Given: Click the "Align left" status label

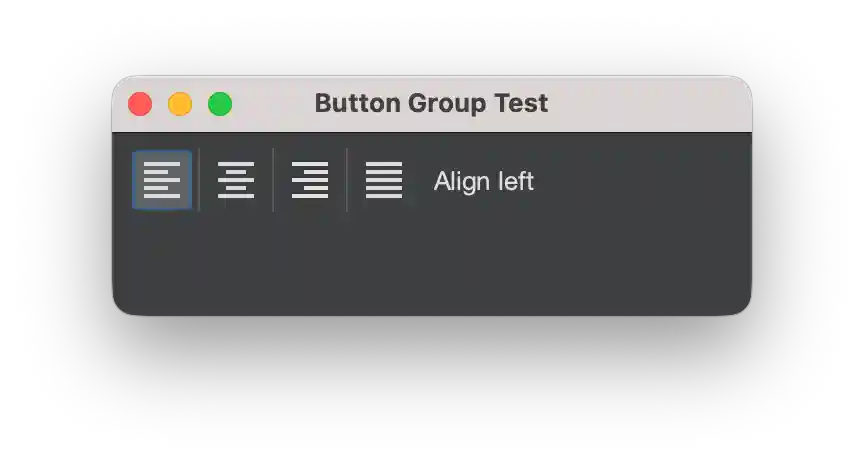Looking at the screenshot, I should [x=484, y=181].
